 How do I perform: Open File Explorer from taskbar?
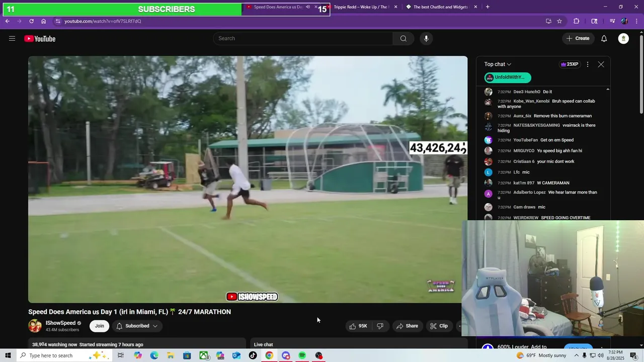pos(171,355)
